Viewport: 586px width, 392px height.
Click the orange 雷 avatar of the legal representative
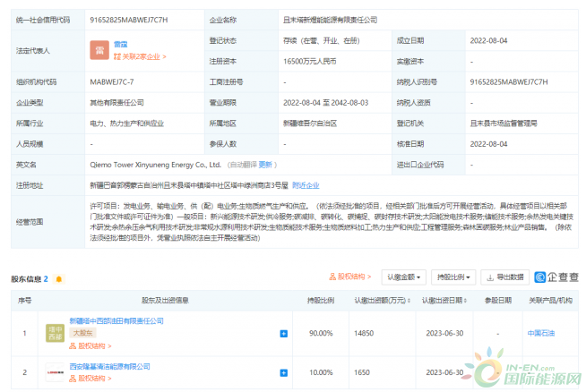click(99, 50)
